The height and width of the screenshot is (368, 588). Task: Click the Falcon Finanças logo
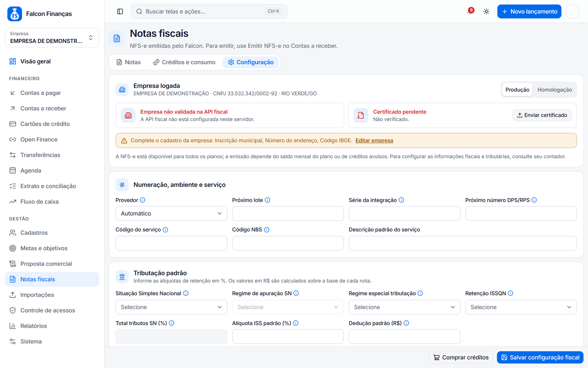point(14,14)
